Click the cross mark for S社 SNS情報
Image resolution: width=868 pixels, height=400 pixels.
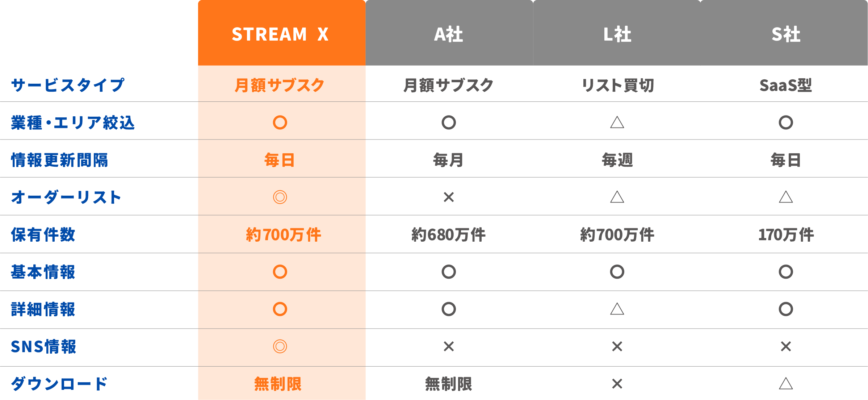point(786,346)
